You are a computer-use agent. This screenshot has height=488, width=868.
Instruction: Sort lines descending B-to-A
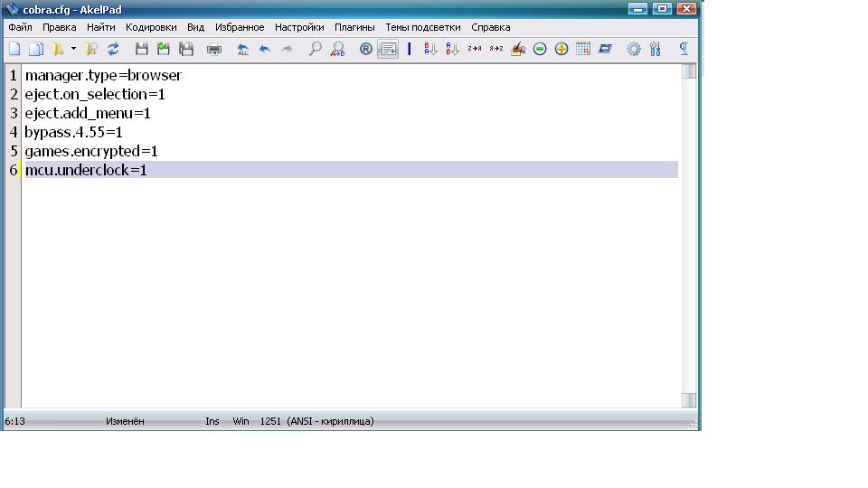tap(430, 49)
